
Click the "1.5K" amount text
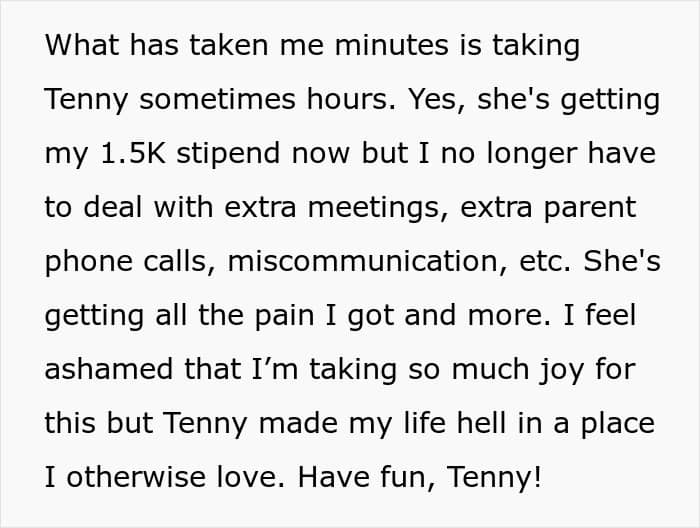(x=128, y=154)
